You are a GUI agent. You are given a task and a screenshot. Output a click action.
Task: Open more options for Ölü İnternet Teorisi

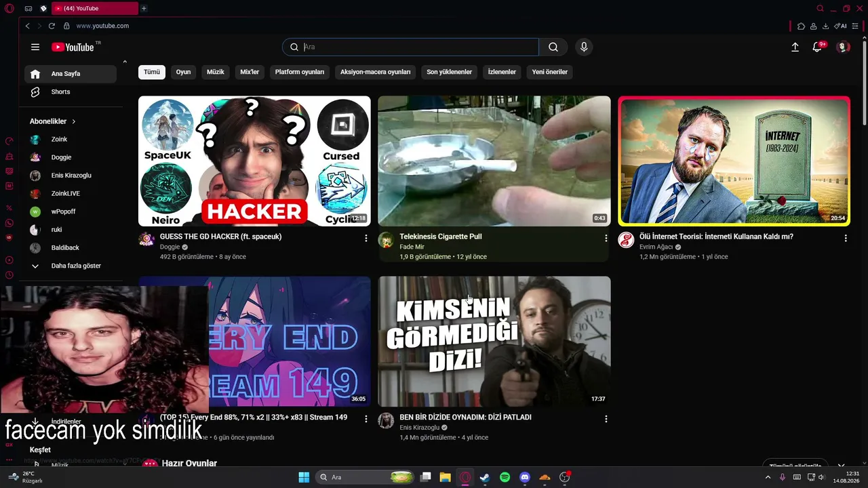(846, 238)
